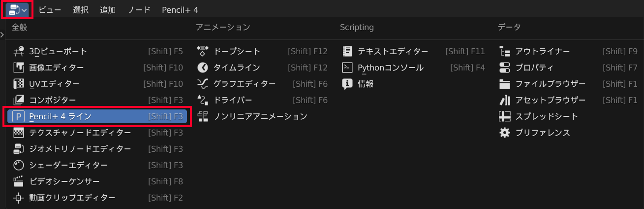This screenshot has width=644, height=209.
Task: Expand the sidebar arrow at the left edge
Action: point(2,35)
